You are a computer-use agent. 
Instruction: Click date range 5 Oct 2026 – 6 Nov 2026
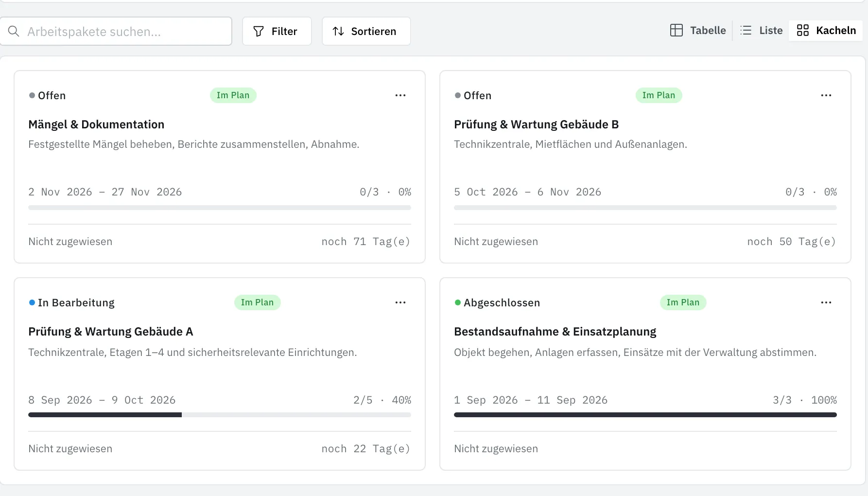click(528, 192)
